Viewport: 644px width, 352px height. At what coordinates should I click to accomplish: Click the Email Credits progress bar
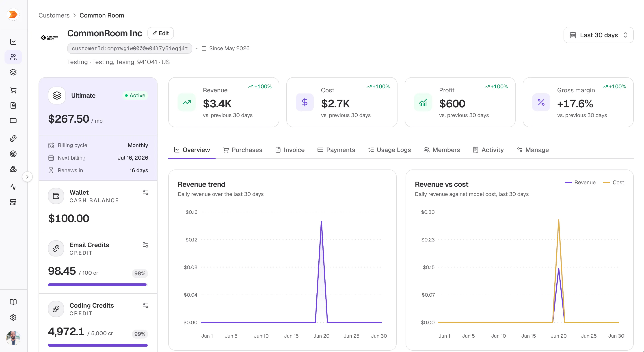tap(98, 285)
